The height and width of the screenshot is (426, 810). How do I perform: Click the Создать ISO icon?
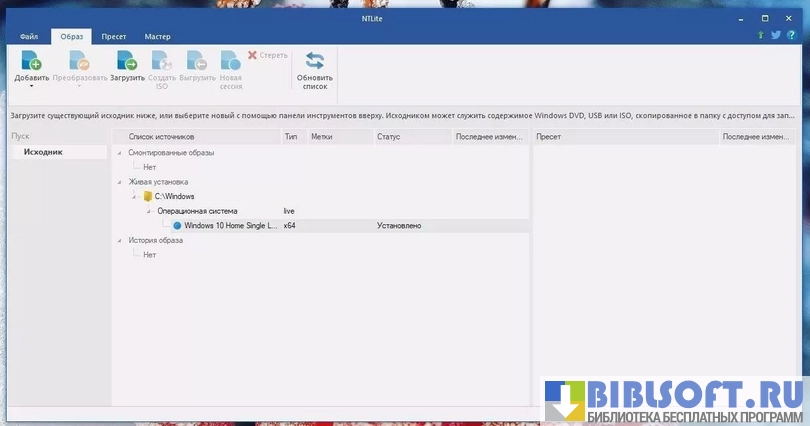point(162,62)
